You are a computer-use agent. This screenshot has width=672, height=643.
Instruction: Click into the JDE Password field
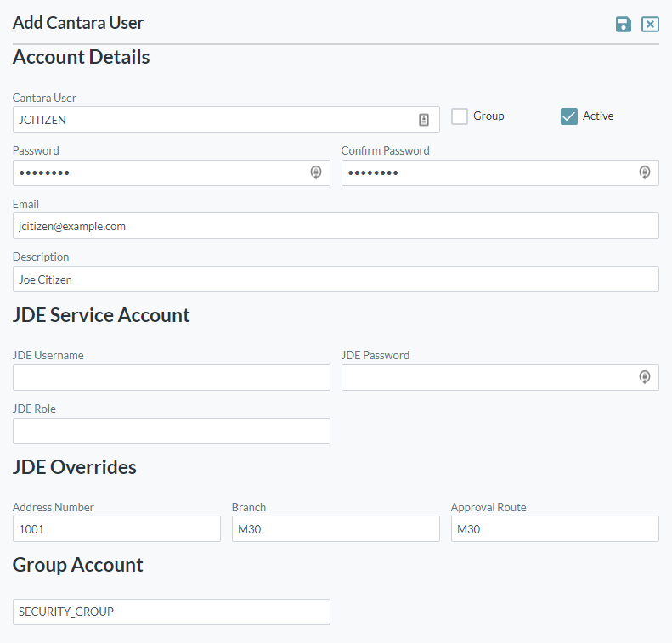tap(488, 378)
